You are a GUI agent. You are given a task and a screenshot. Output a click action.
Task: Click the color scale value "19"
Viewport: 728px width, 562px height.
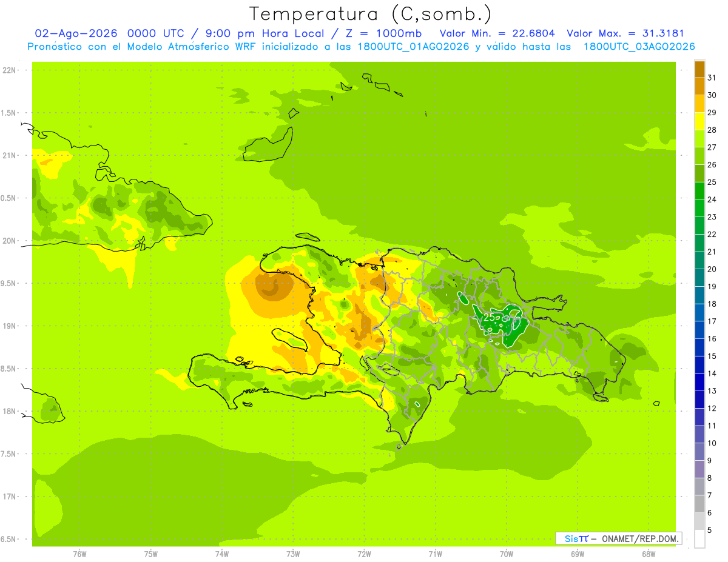point(712,286)
